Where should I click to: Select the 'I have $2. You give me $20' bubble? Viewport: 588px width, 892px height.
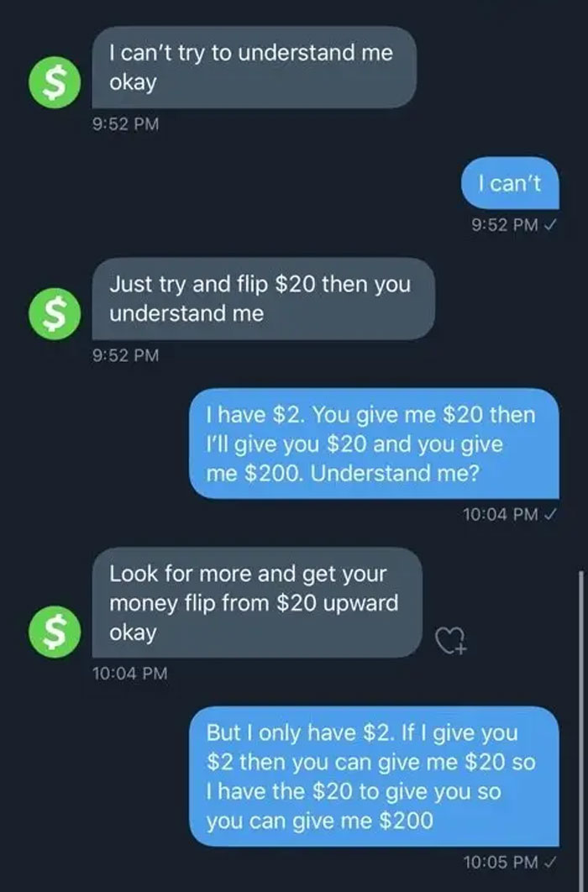click(374, 443)
